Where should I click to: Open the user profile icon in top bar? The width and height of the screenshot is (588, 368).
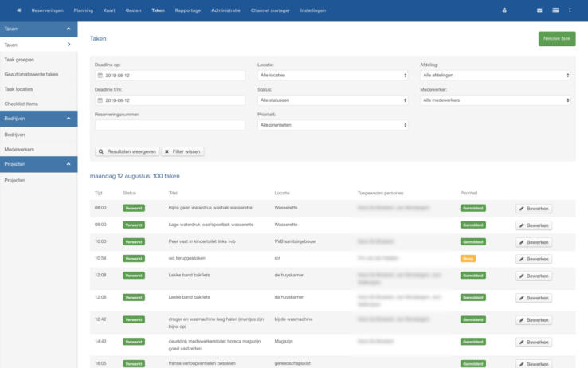(x=504, y=10)
